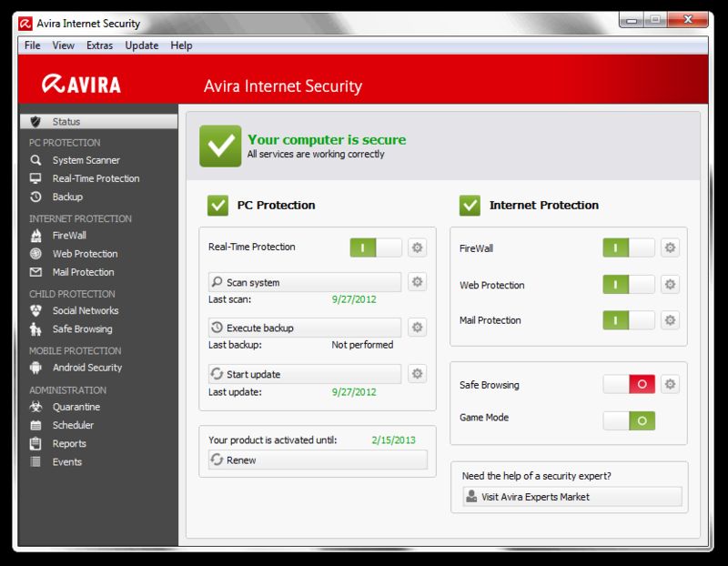Click the activation date 2/15/2013
728x566 pixels.
[x=393, y=440]
